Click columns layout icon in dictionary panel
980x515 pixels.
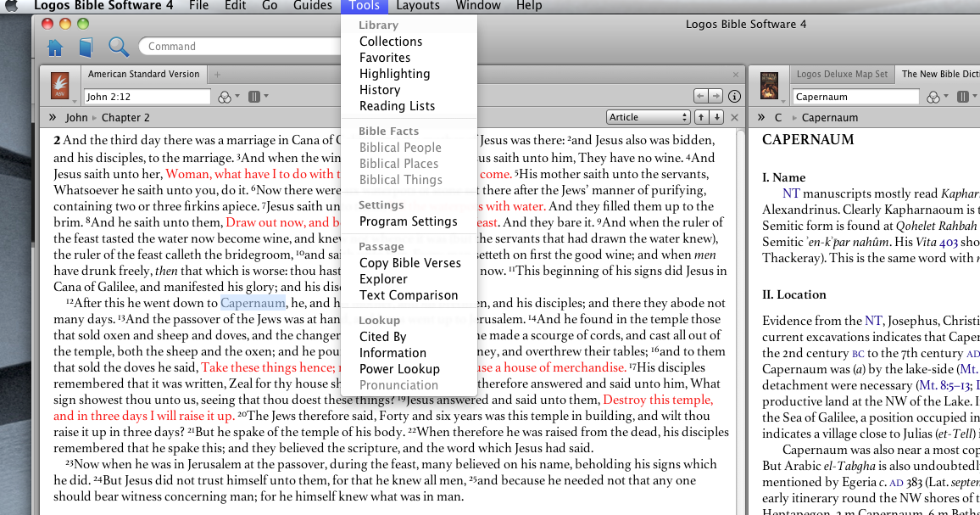(x=963, y=97)
